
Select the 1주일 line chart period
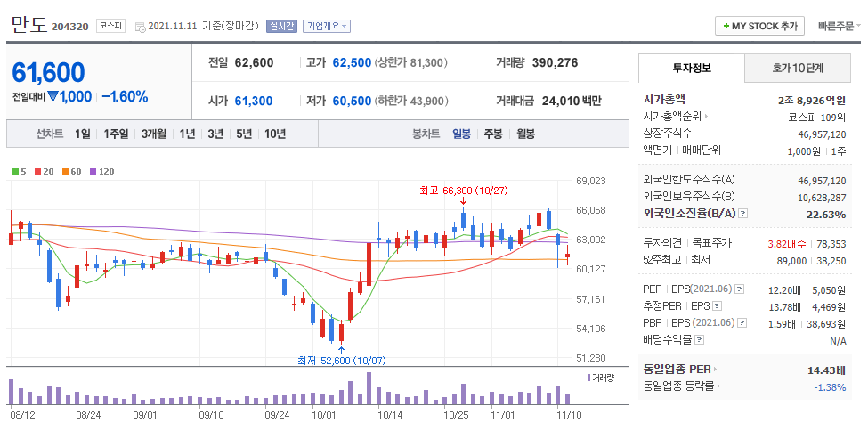coord(116,134)
